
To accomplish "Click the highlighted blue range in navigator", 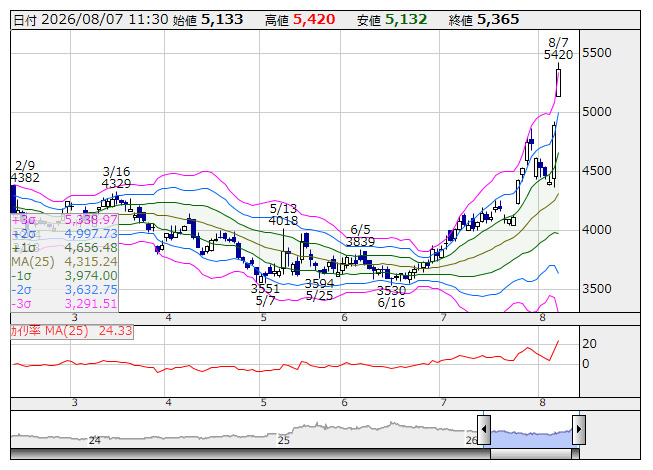I will [531, 438].
